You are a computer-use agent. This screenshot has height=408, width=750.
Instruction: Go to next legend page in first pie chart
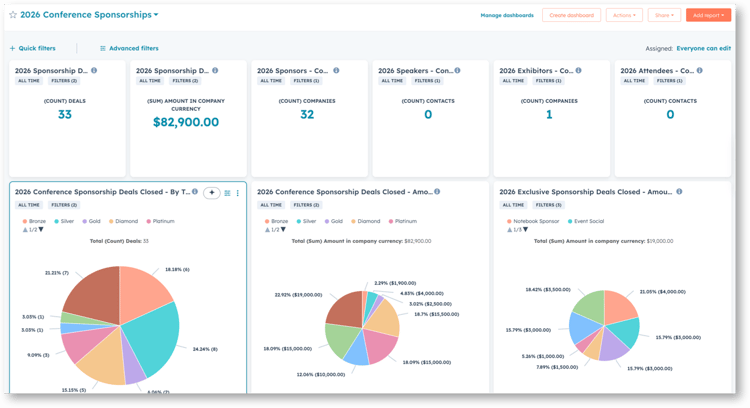coord(41,230)
